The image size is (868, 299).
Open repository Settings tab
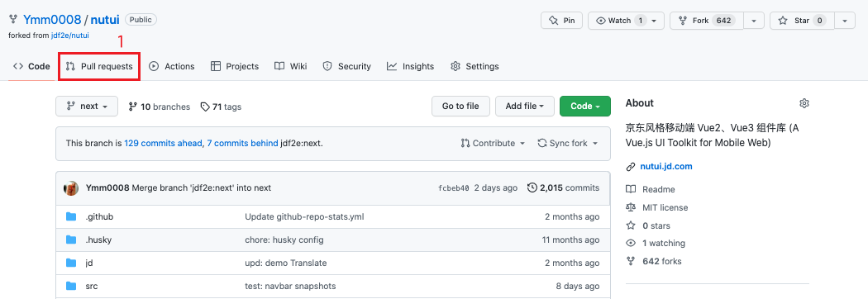[475, 66]
